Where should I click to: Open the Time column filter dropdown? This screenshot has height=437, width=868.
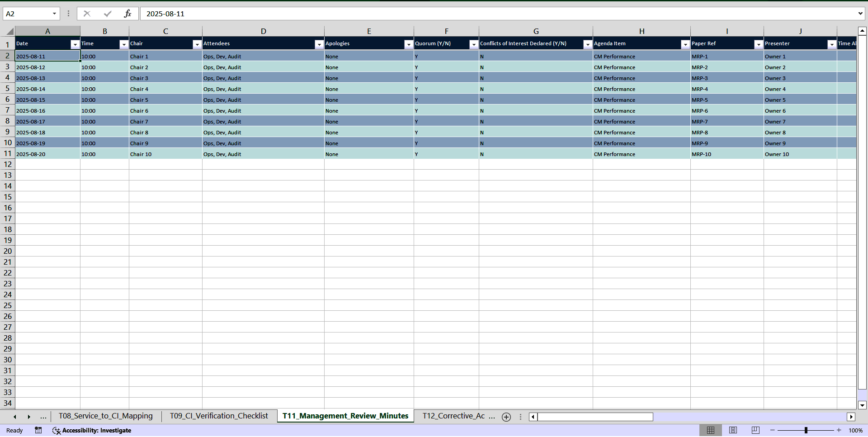click(124, 44)
